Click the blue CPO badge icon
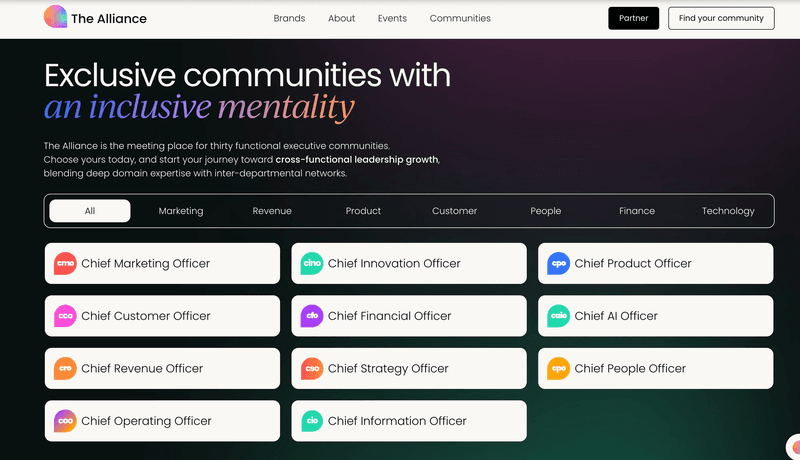 click(559, 264)
